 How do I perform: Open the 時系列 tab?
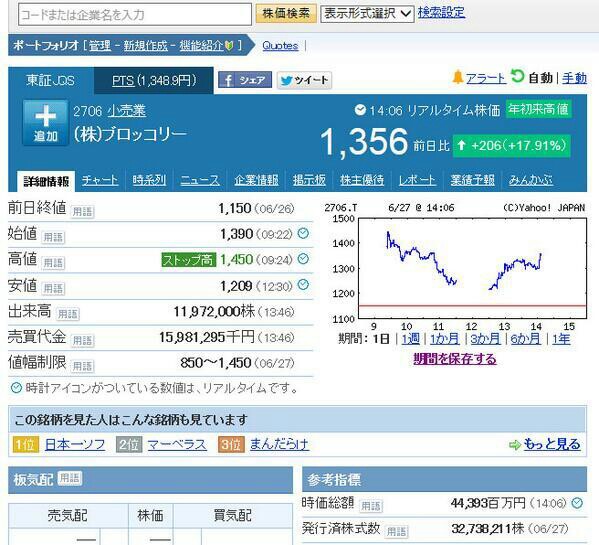(149, 180)
